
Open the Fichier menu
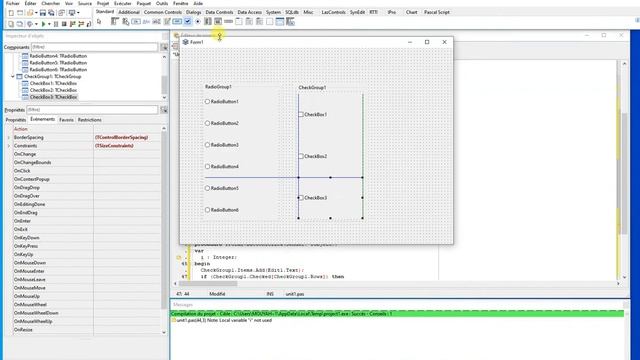tap(13, 3)
